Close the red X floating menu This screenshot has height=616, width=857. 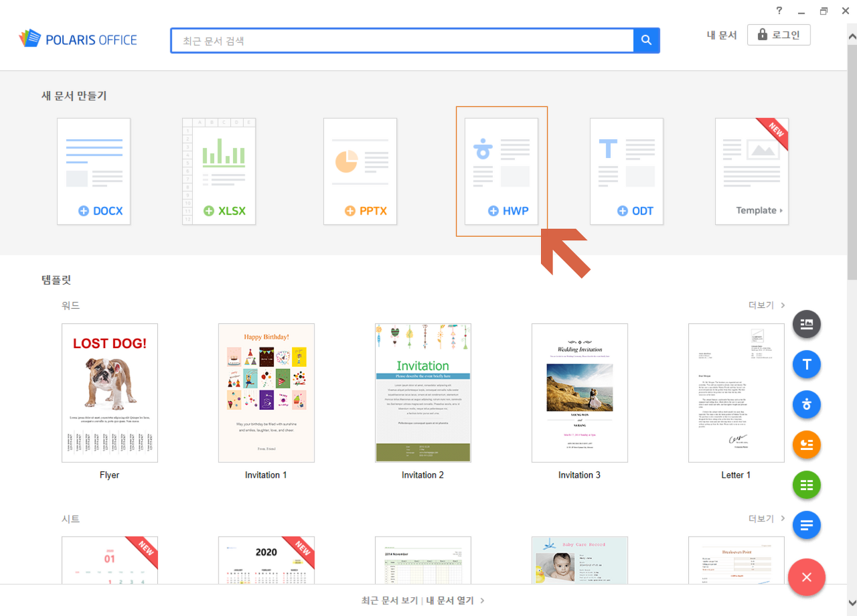click(x=807, y=577)
